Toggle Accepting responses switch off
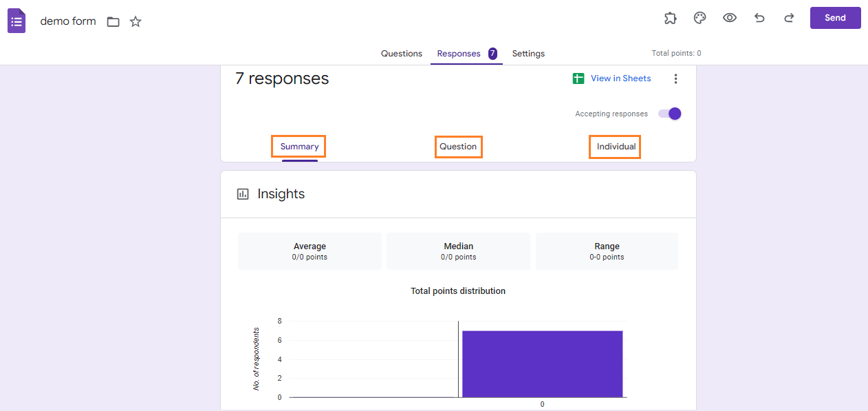This screenshot has height=411, width=868. click(670, 114)
